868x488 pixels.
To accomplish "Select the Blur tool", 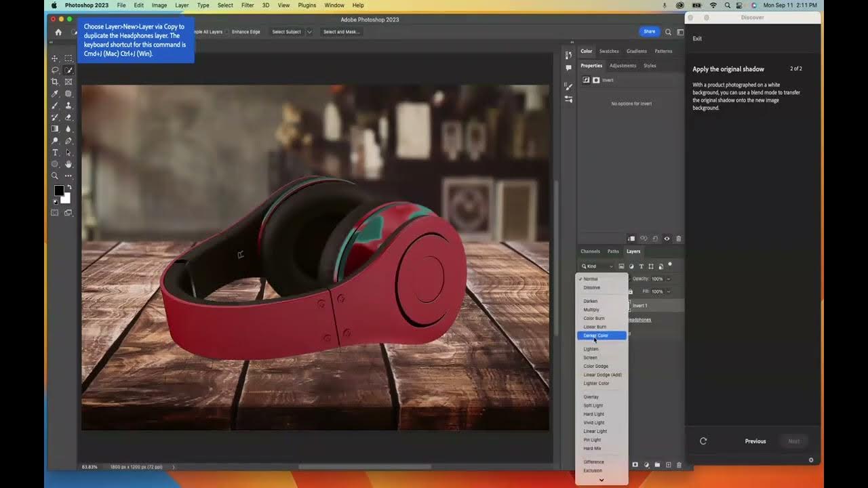I will click(x=68, y=129).
